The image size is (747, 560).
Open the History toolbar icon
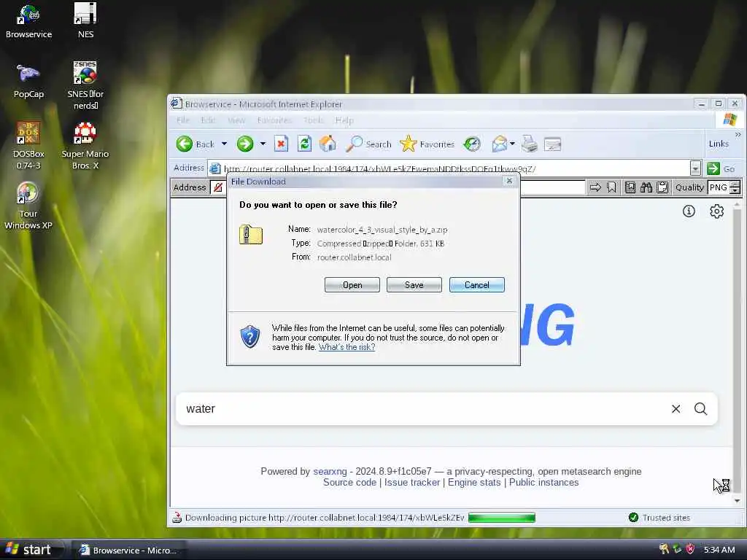pos(472,144)
